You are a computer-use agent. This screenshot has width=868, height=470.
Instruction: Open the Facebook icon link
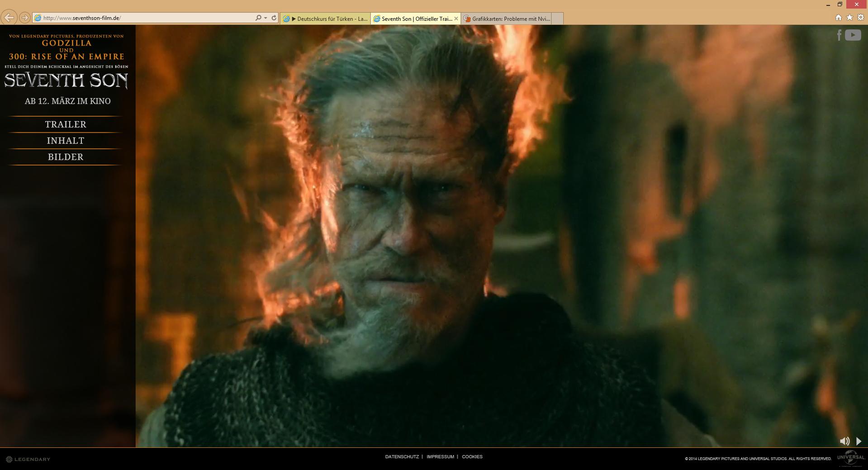(839, 35)
